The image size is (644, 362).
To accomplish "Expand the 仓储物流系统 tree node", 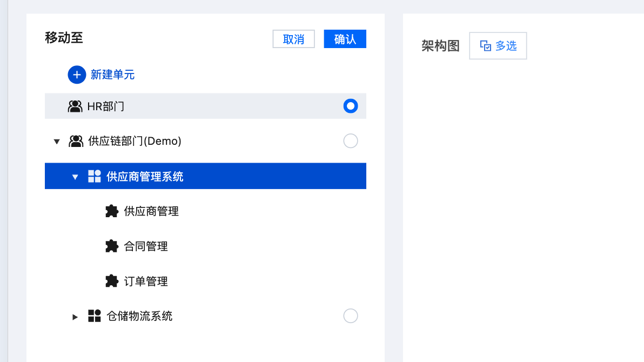I will (75, 317).
